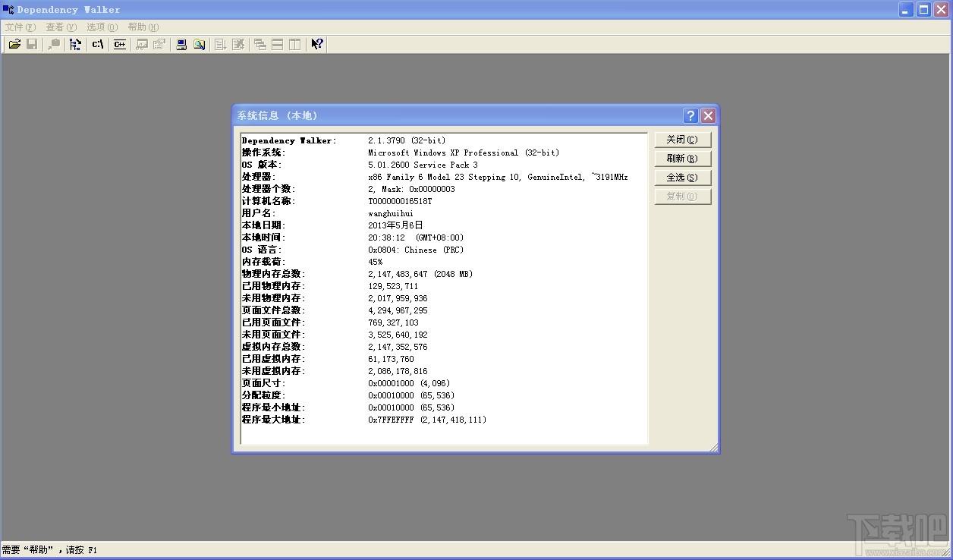
Task: Click the dialog's bottom-right resize grip
Action: (x=713, y=448)
